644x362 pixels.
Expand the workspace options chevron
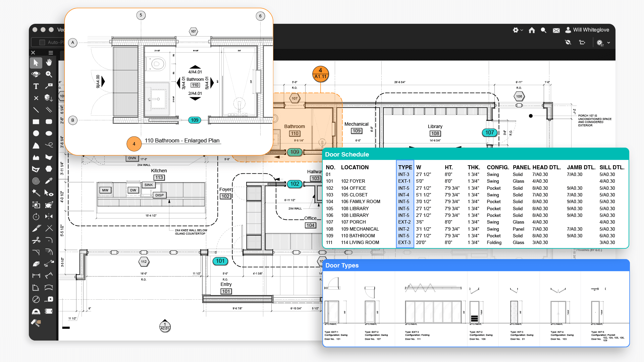608,43
